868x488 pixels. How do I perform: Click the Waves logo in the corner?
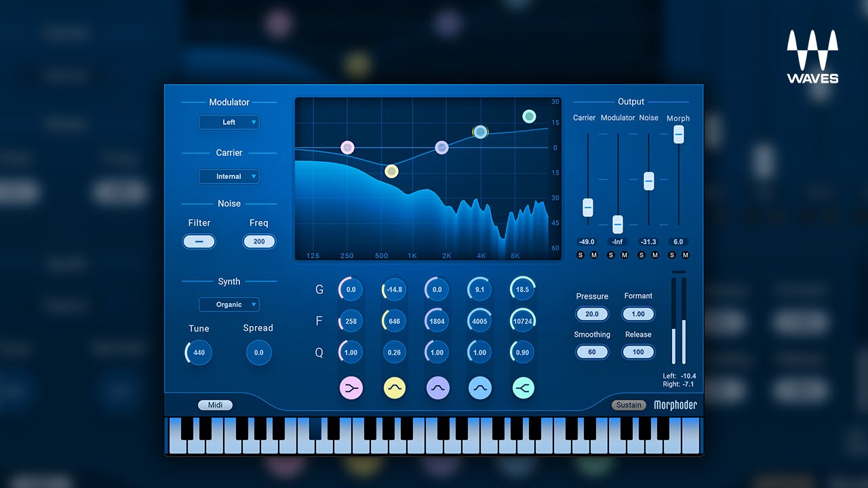(812, 54)
